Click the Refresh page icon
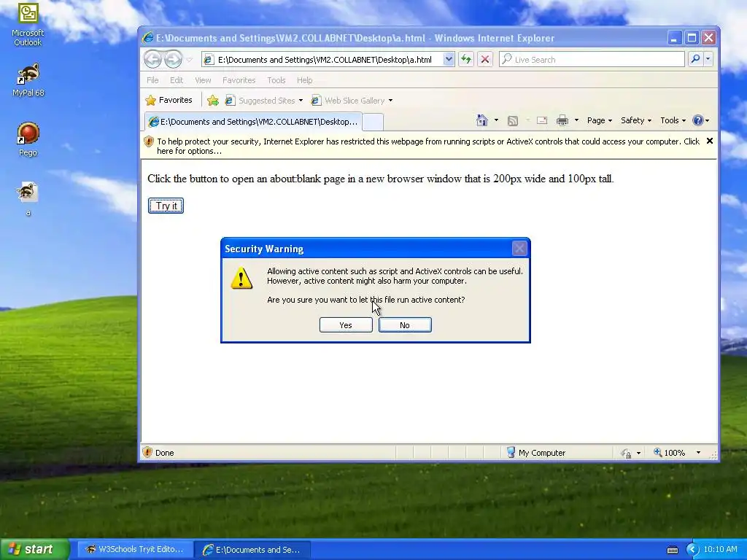747x560 pixels. (x=466, y=59)
